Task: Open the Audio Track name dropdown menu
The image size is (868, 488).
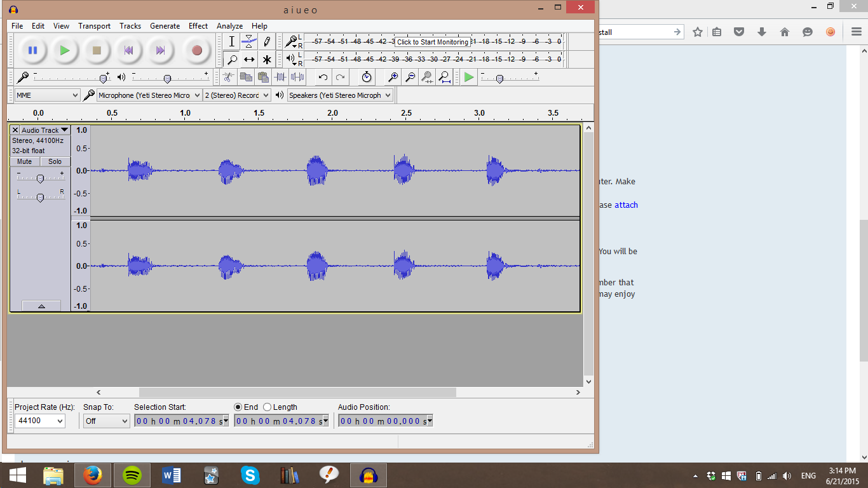Action: (x=44, y=130)
